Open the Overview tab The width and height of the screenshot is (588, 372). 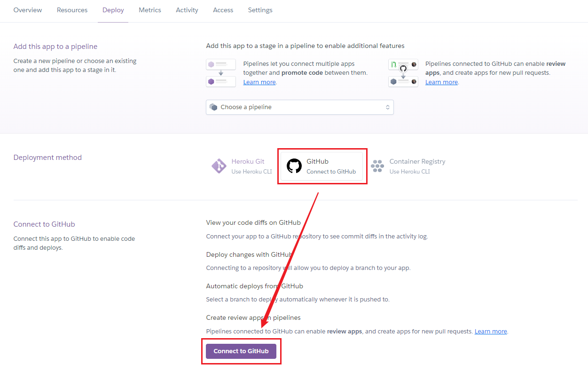[28, 10]
